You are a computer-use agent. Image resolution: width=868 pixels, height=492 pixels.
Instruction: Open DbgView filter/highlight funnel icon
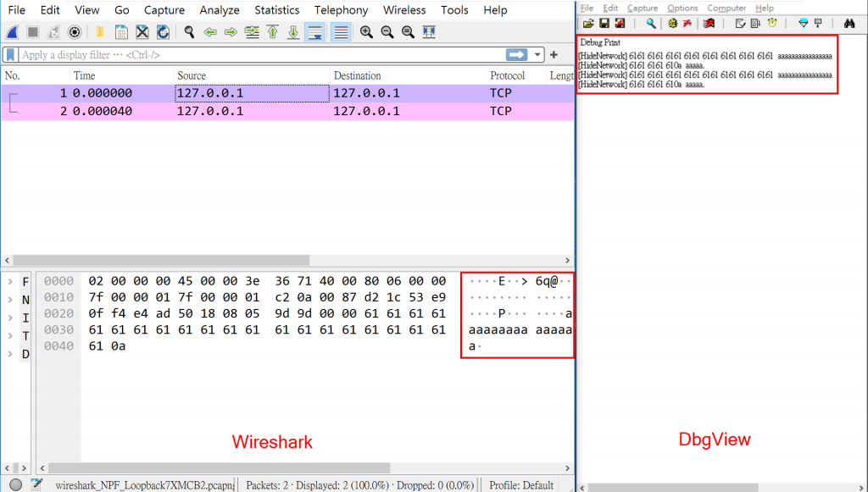coord(804,23)
